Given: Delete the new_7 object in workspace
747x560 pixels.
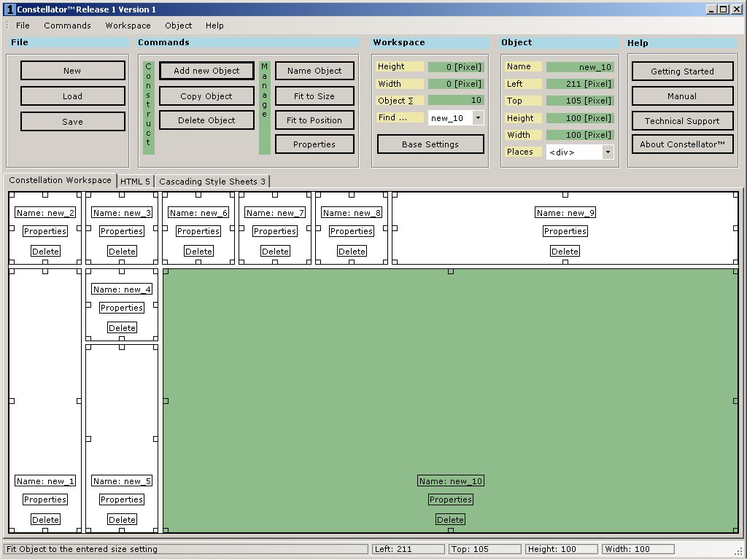Looking at the screenshot, I should pos(275,252).
